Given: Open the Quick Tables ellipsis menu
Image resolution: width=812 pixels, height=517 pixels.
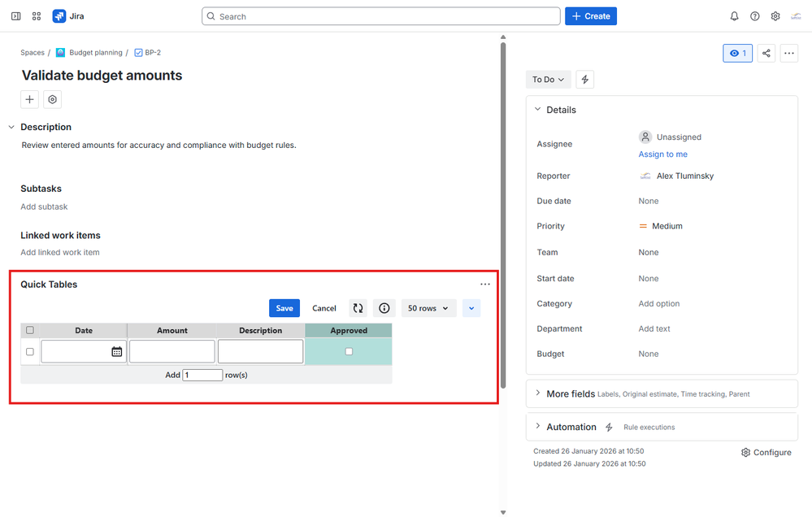Looking at the screenshot, I should pyautogui.click(x=484, y=284).
